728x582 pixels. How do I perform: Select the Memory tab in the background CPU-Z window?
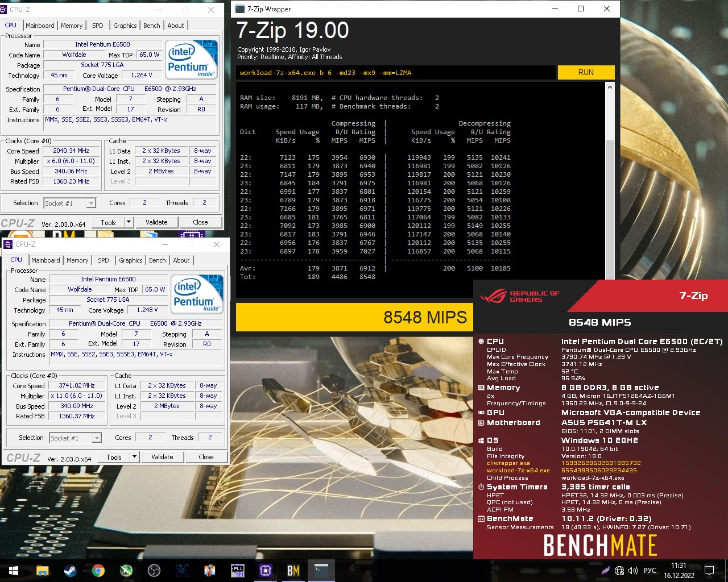(72, 26)
